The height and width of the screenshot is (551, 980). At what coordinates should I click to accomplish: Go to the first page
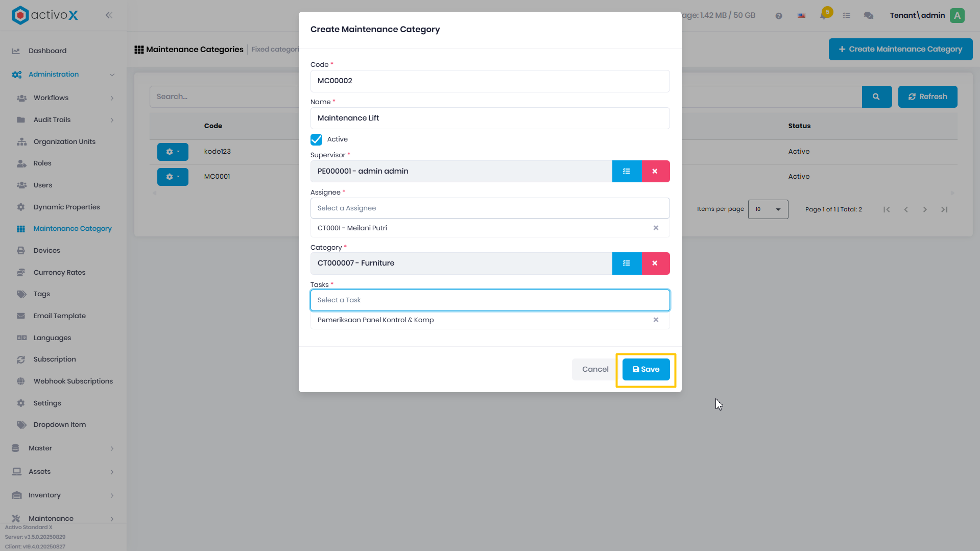(x=887, y=210)
